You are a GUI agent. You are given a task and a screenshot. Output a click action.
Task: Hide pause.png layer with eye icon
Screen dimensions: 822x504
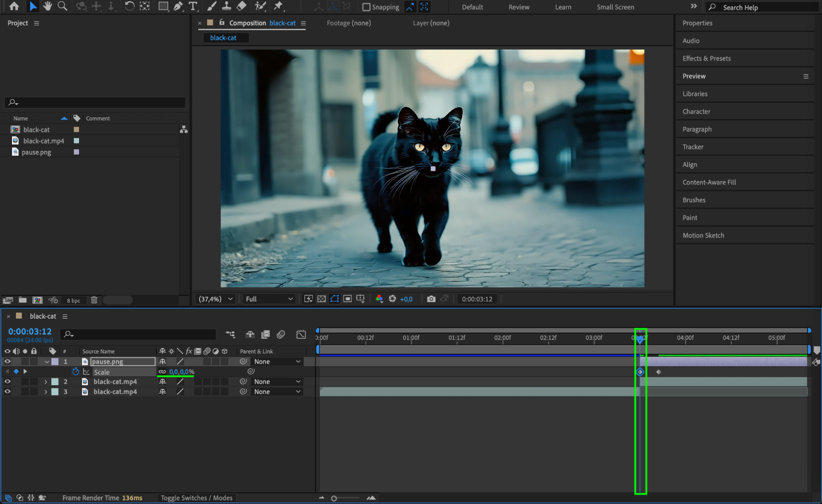pyautogui.click(x=7, y=361)
